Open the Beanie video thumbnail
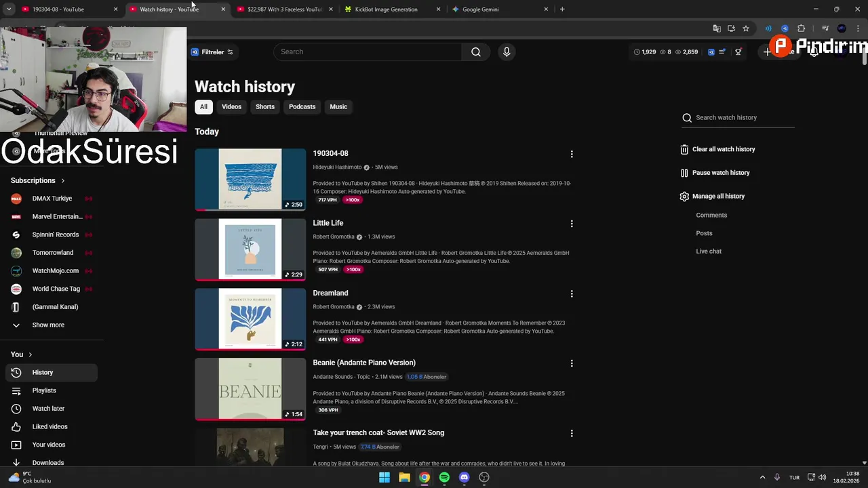This screenshot has height=488, width=868. click(x=250, y=389)
